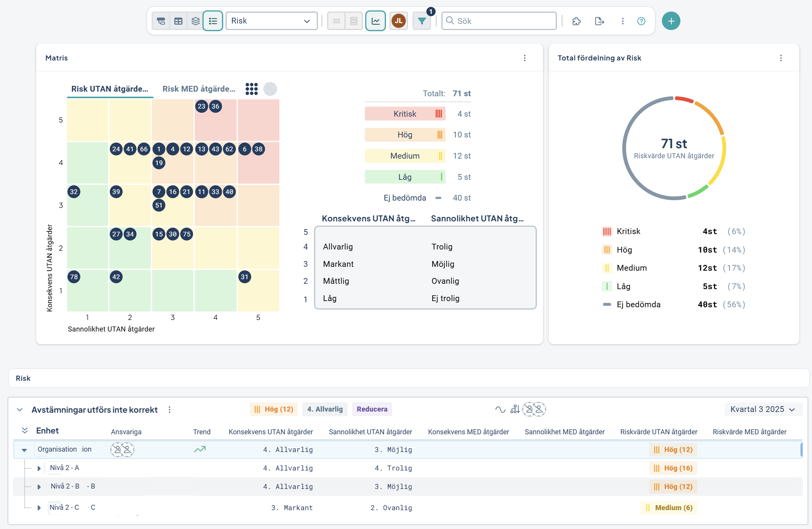Screen dimensions: 812x529
Task: Select the Risk UTAN åtgärder tab
Action: 110,89
